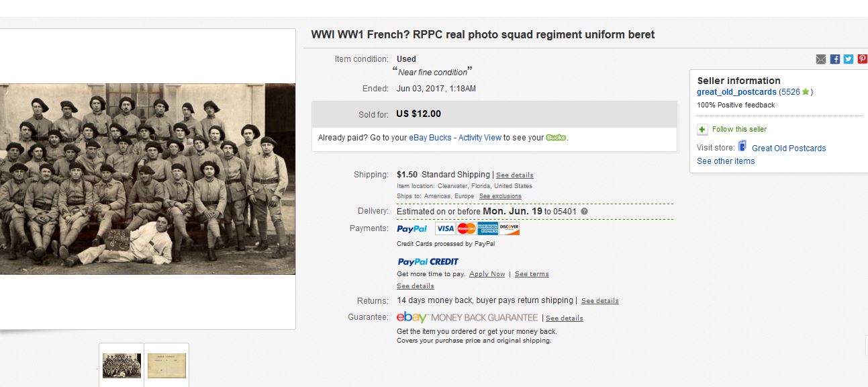Select the soldiers photo front thumbnail

pos(122,365)
